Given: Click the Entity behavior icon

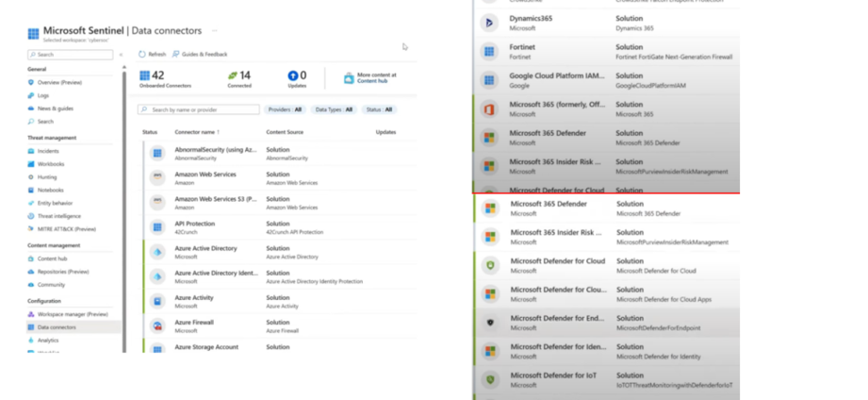Looking at the screenshot, I should 31,204.
